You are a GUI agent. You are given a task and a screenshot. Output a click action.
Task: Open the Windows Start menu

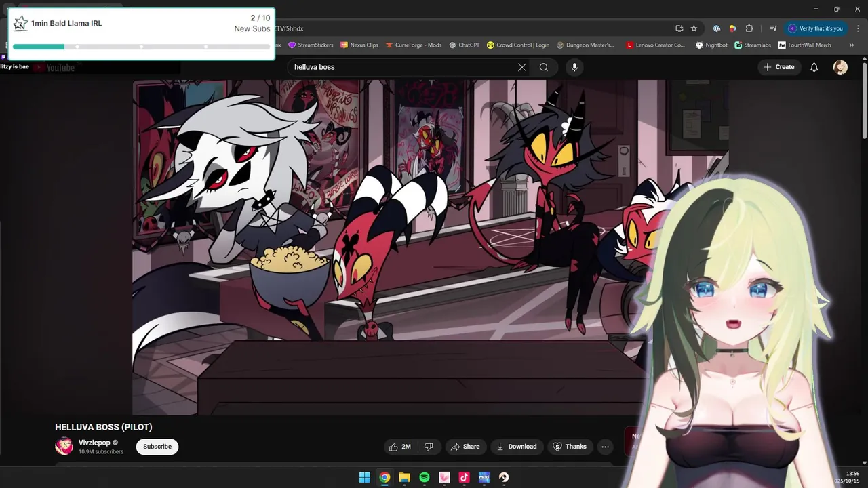pos(364,477)
